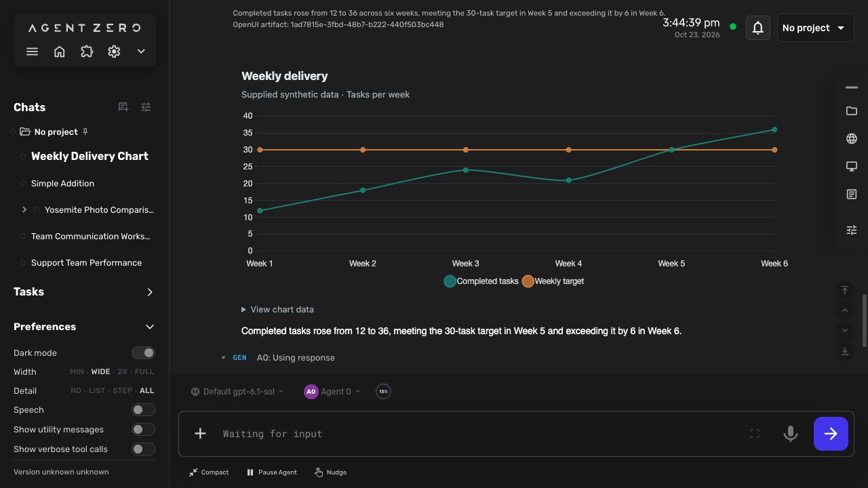Screen dimensions: 868x488
Task: Enable Show verbose tool calls
Action: [143, 449]
